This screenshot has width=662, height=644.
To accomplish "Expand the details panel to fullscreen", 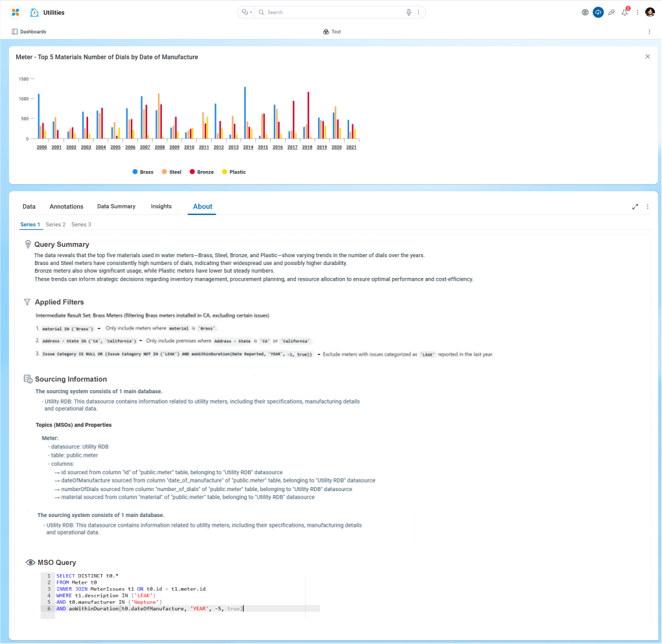I will click(x=635, y=207).
